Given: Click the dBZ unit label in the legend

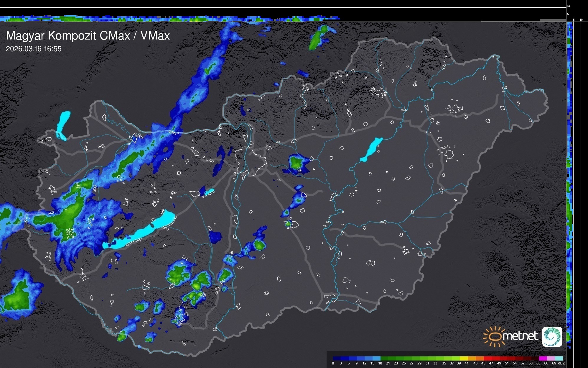Looking at the screenshot, I should pyautogui.click(x=561, y=363).
